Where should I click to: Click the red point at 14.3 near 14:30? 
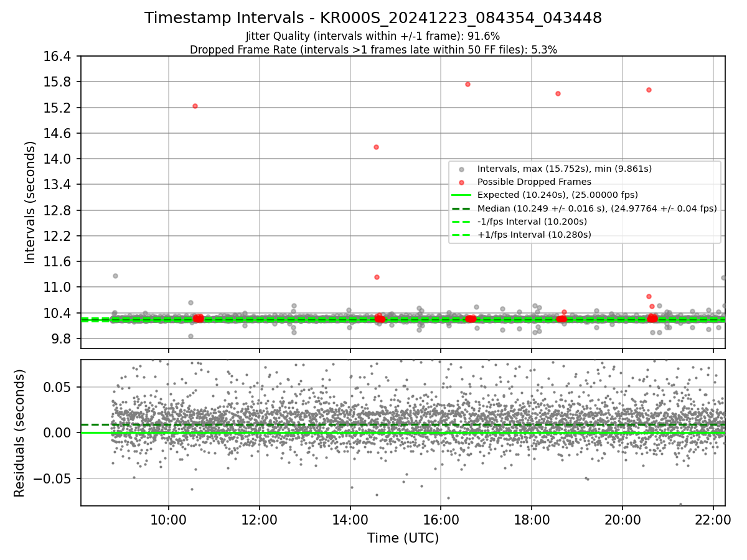pos(376,147)
